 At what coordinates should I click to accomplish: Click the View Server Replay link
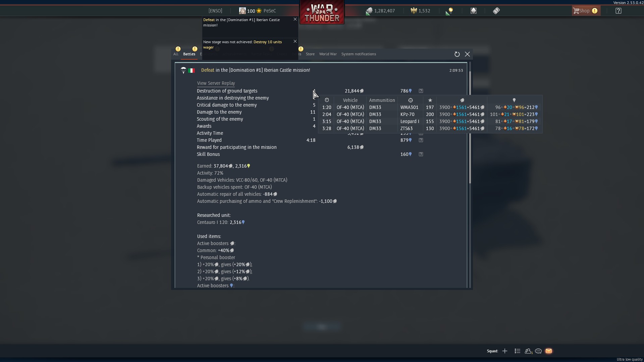tap(216, 83)
